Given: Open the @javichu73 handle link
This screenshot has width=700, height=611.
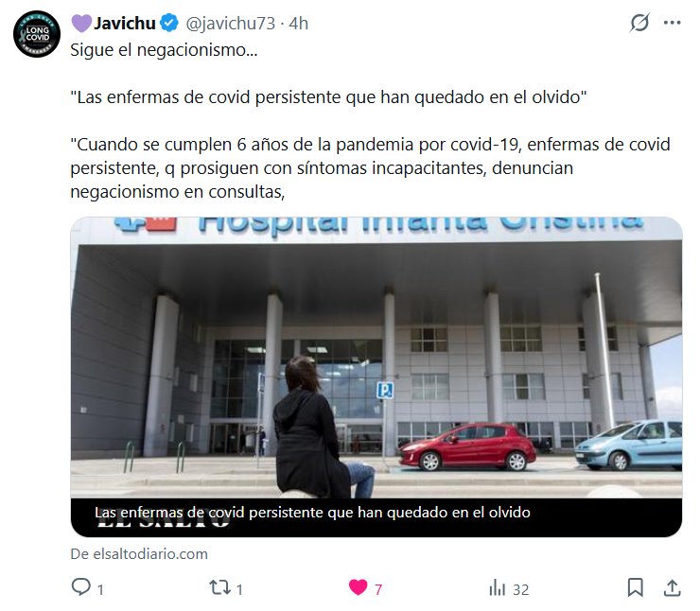Looking at the screenshot, I should (231, 24).
